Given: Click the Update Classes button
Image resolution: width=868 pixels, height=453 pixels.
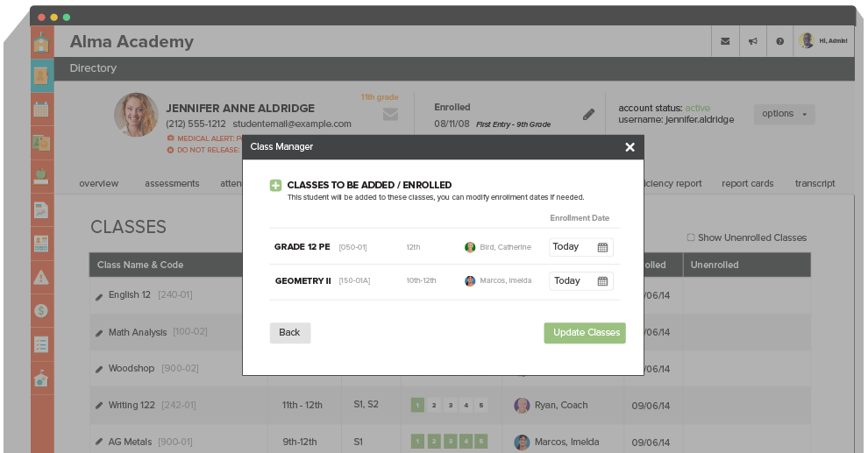Looking at the screenshot, I should 584,333.
